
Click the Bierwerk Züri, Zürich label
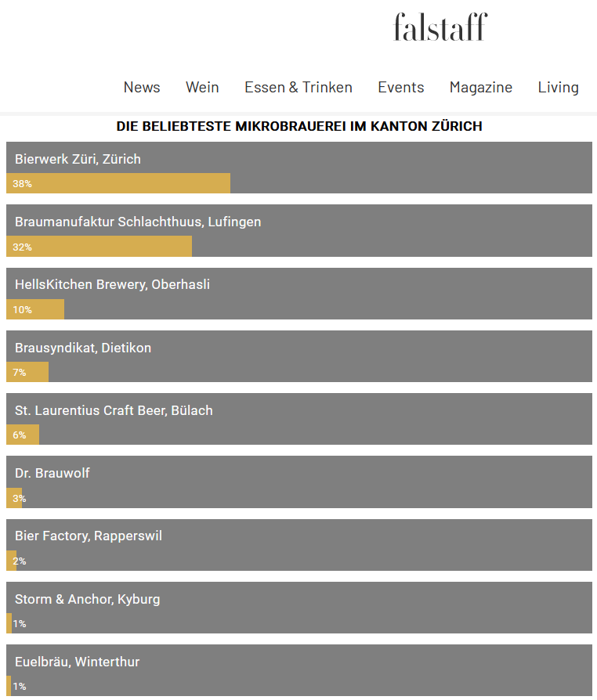point(78,159)
